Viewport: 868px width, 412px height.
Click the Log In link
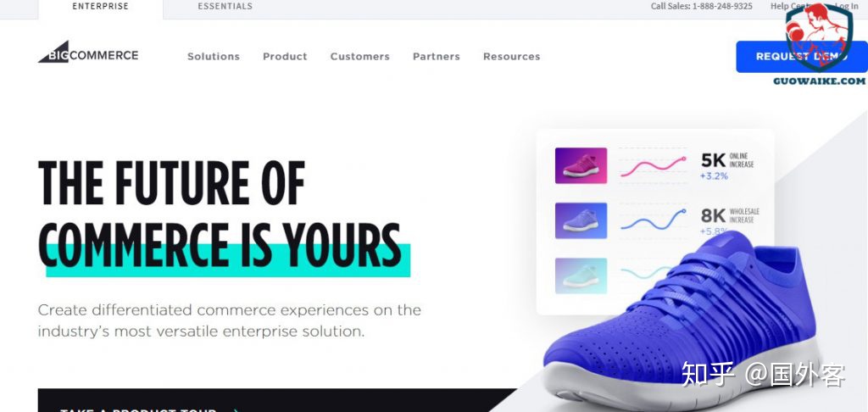point(847,6)
